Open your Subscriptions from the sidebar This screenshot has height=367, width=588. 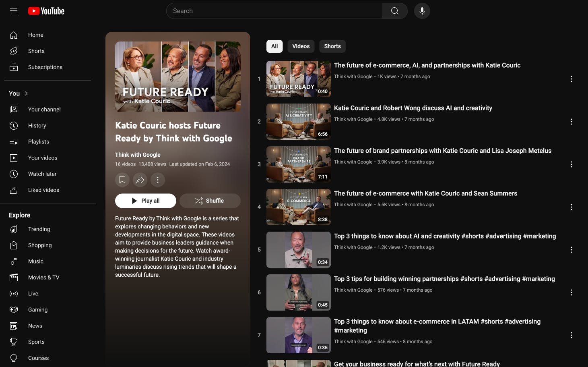point(45,67)
